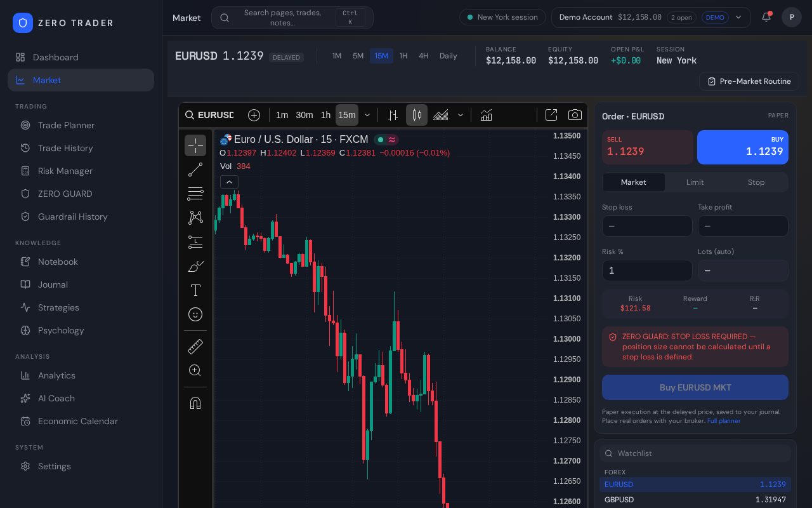Click the EURUSD symbol search in chart
This screenshot has width=812, height=508.
210,115
